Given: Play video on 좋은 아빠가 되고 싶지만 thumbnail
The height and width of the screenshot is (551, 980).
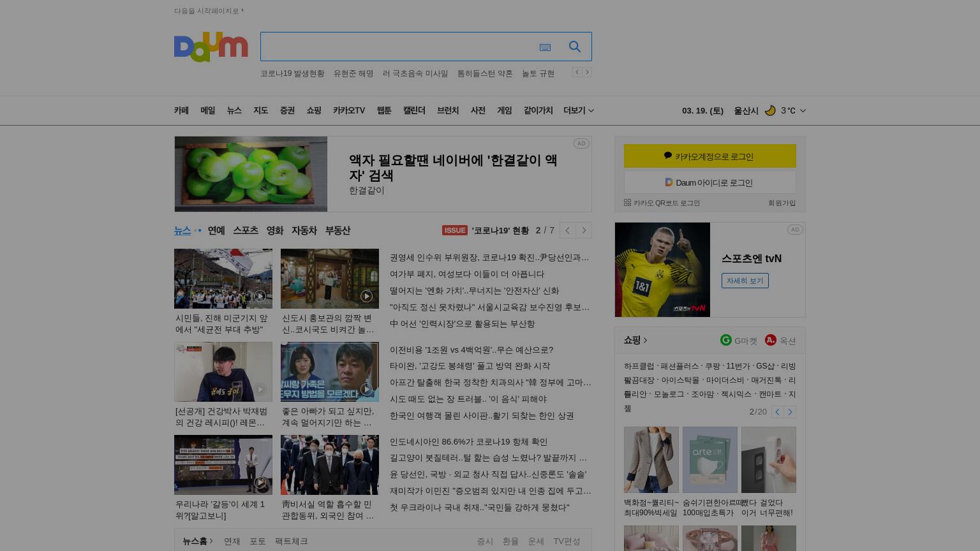Looking at the screenshot, I should pos(366,389).
